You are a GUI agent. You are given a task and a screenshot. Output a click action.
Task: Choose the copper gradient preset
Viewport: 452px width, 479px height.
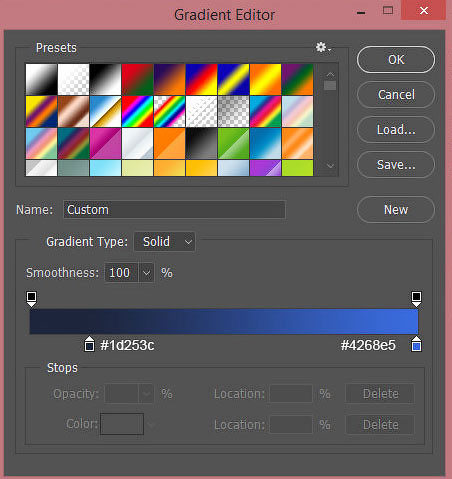73,111
